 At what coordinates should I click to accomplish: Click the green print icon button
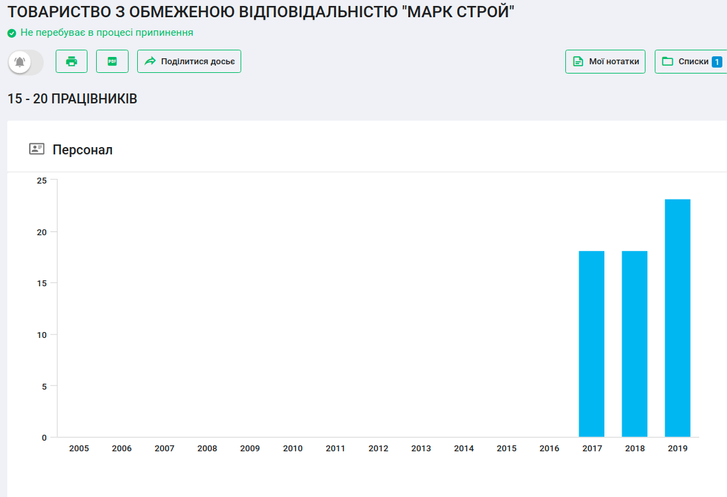[x=71, y=61]
